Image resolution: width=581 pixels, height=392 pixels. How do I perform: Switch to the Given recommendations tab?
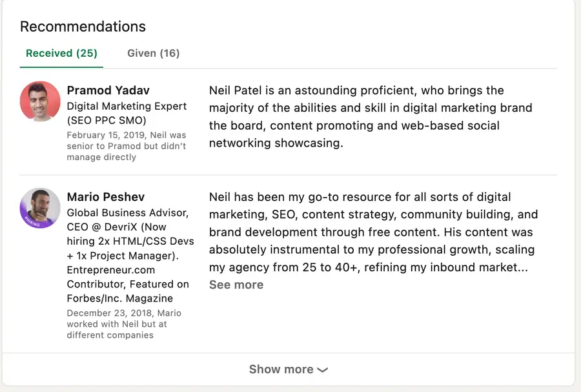click(x=153, y=53)
